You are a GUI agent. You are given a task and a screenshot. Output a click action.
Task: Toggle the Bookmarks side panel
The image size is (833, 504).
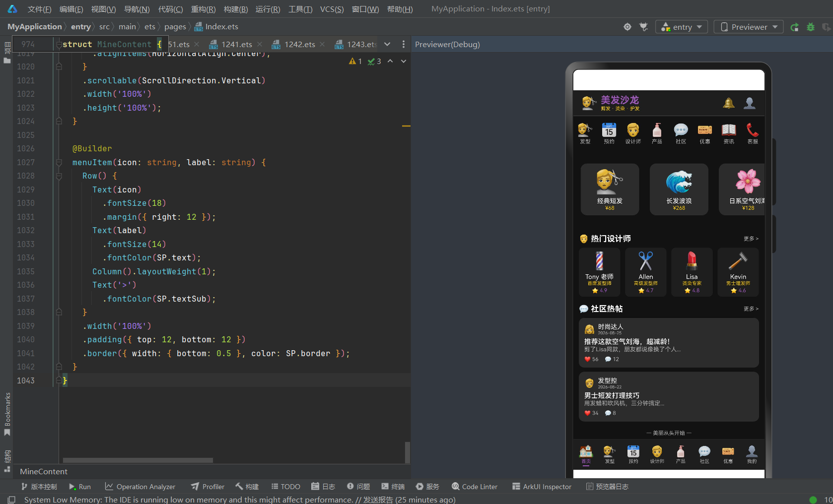[x=7, y=415]
